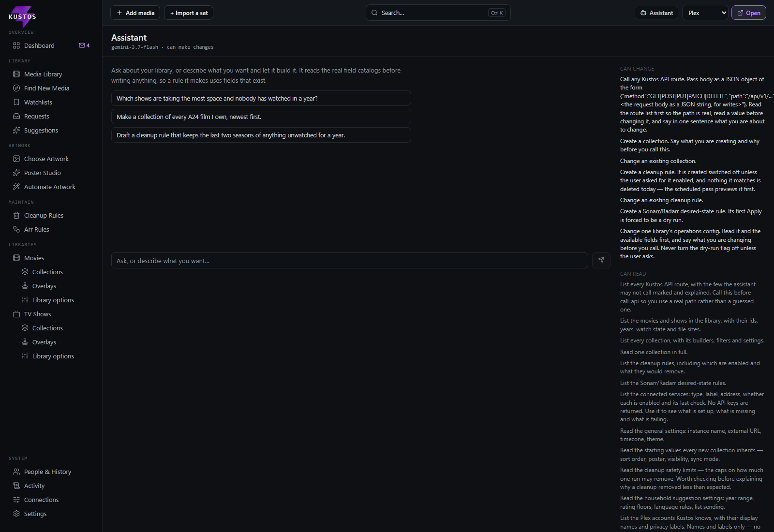Viewport: 774px width, 532px height.
Task: Click the 'CAN READ' heading
Action: (x=633, y=274)
